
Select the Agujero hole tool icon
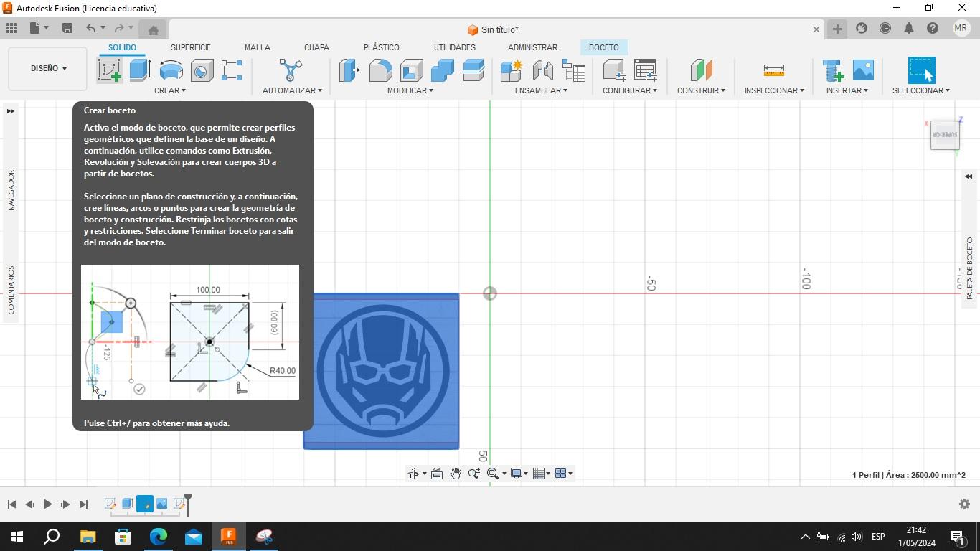pyautogui.click(x=202, y=70)
